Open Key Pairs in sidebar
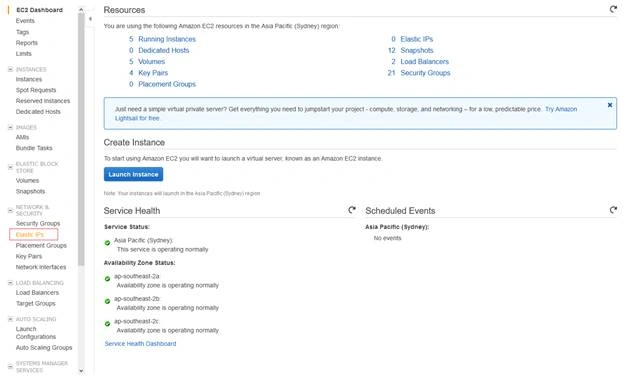This screenshot has height=377, width=623. coord(29,256)
